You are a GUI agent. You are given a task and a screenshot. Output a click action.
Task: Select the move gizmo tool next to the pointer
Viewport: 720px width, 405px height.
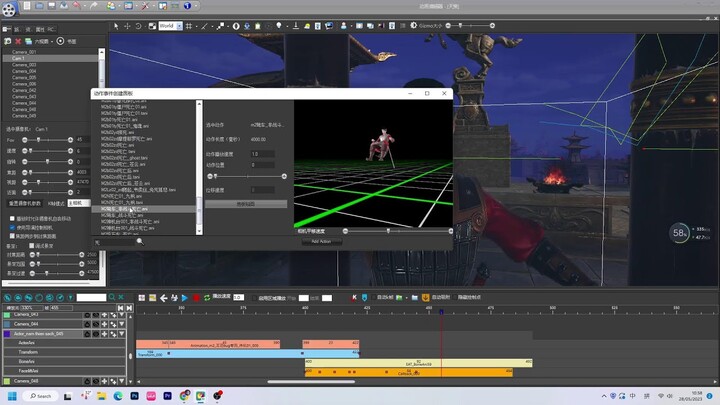pos(127,26)
